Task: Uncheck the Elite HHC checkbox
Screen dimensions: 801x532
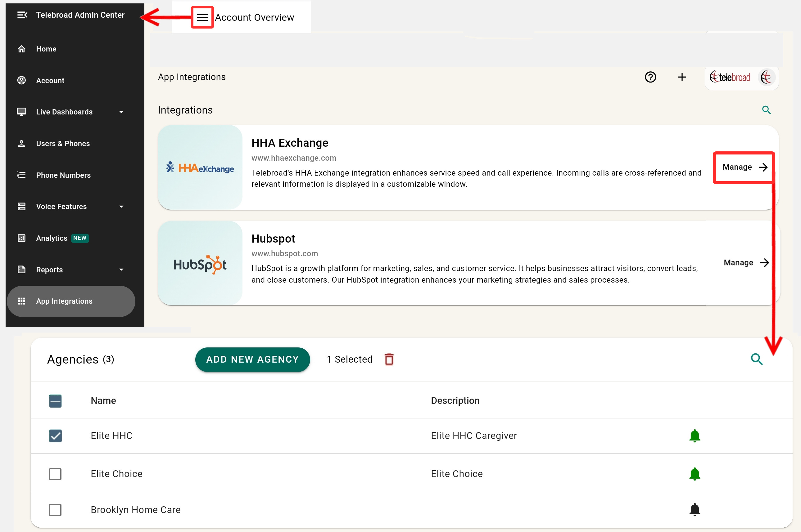Action: [x=55, y=436]
